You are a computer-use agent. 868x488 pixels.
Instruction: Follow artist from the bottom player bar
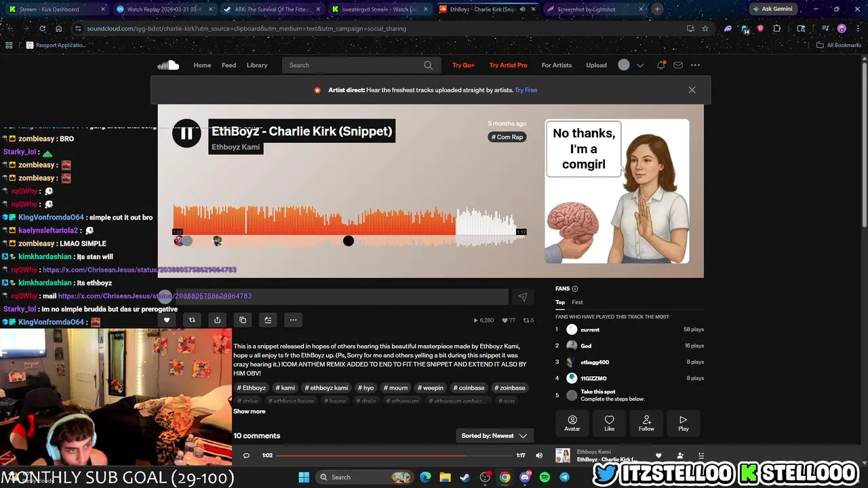[680, 455]
